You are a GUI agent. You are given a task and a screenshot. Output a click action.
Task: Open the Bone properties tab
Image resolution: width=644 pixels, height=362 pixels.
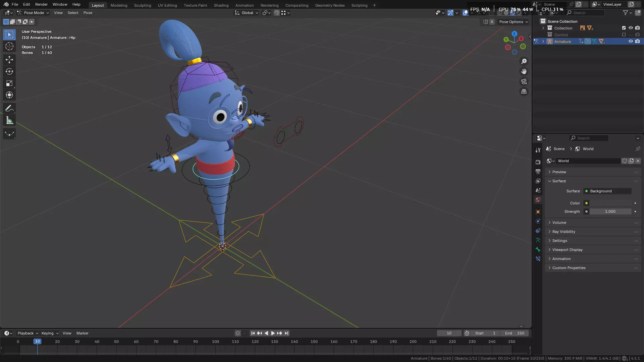(x=538, y=249)
